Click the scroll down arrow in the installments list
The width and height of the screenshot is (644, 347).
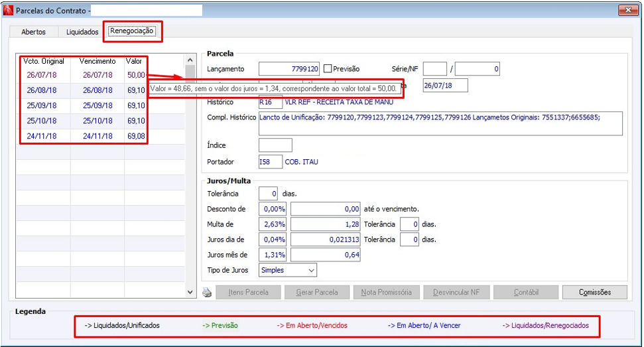190,293
